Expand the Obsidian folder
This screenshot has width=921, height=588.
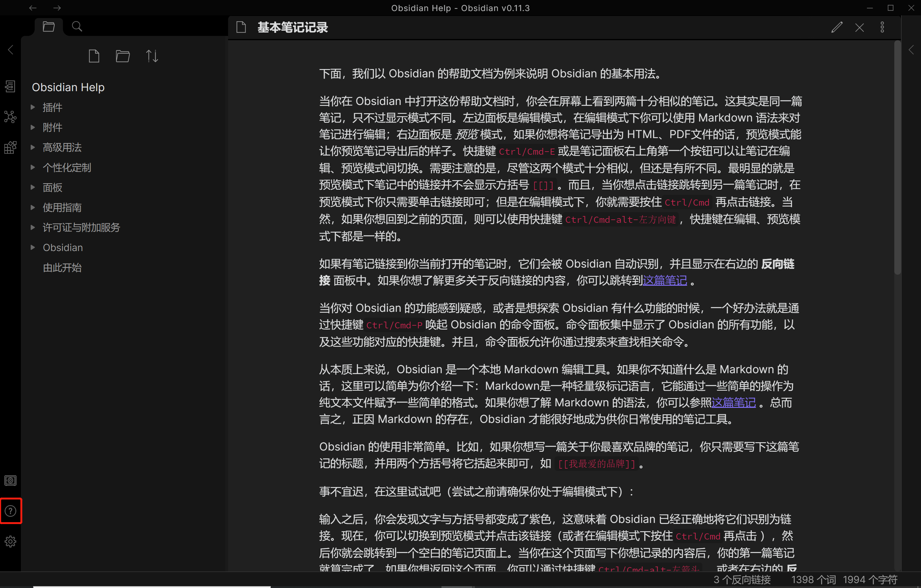pos(33,247)
